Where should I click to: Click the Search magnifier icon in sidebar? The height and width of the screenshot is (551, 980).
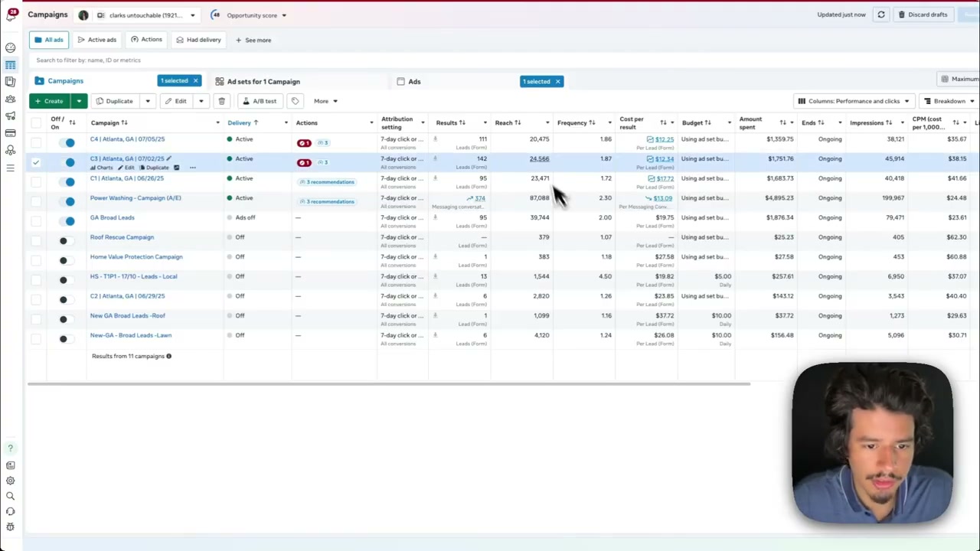10,496
